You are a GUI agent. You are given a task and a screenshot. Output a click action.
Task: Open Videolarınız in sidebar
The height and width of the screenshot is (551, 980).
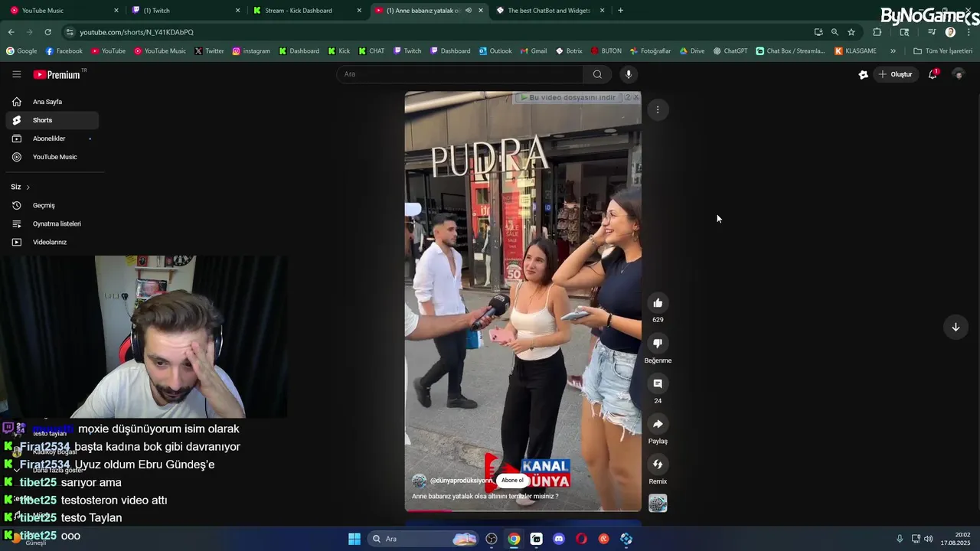[52, 242]
